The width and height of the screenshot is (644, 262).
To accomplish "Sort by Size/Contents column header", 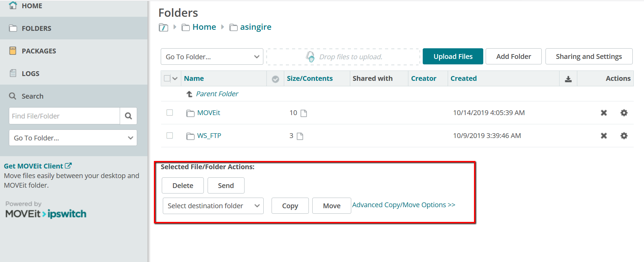I will coord(310,78).
